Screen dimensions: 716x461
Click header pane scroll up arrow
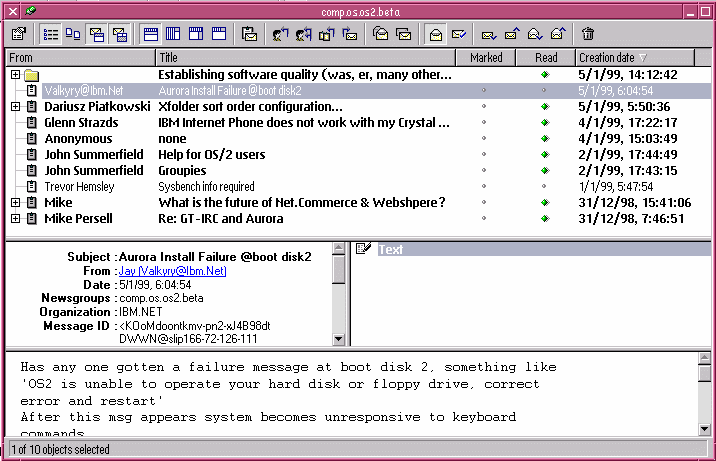pyautogui.click(x=338, y=248)
